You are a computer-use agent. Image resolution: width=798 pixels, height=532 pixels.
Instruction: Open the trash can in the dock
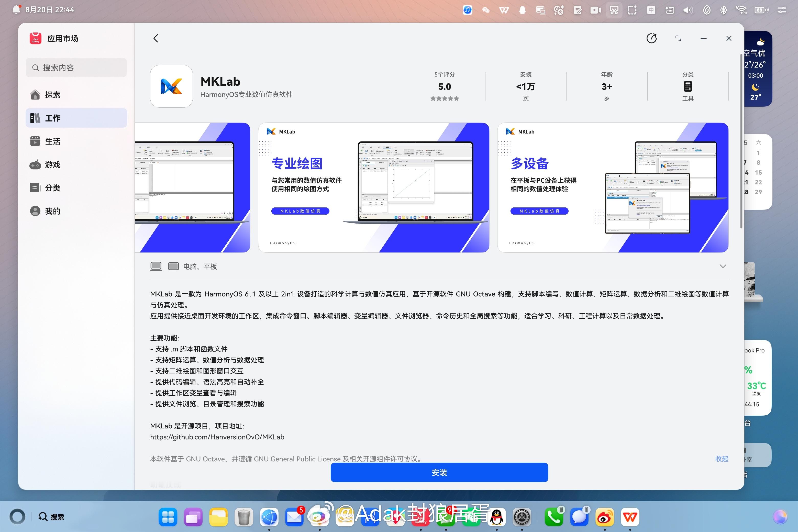point(244,517)
